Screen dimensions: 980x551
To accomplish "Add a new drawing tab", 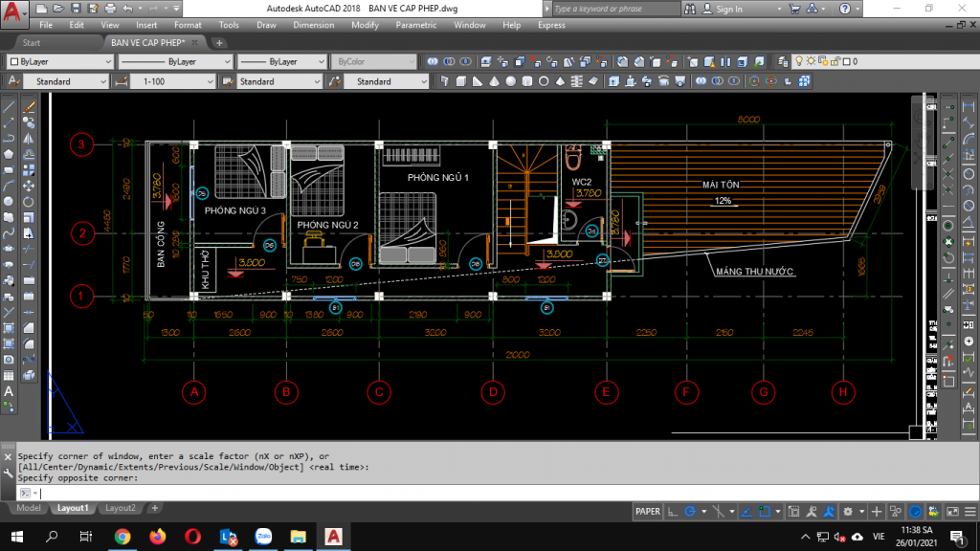I will coord(219,43).
